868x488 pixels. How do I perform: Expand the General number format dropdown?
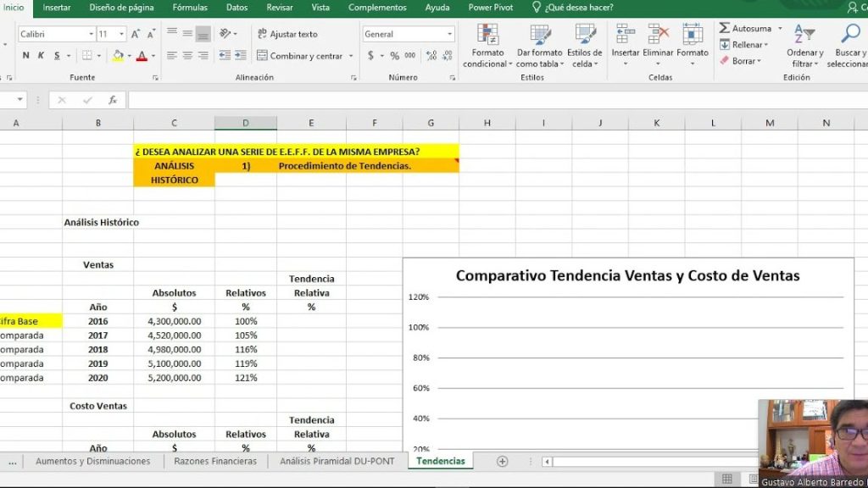(x=450, y=35)
